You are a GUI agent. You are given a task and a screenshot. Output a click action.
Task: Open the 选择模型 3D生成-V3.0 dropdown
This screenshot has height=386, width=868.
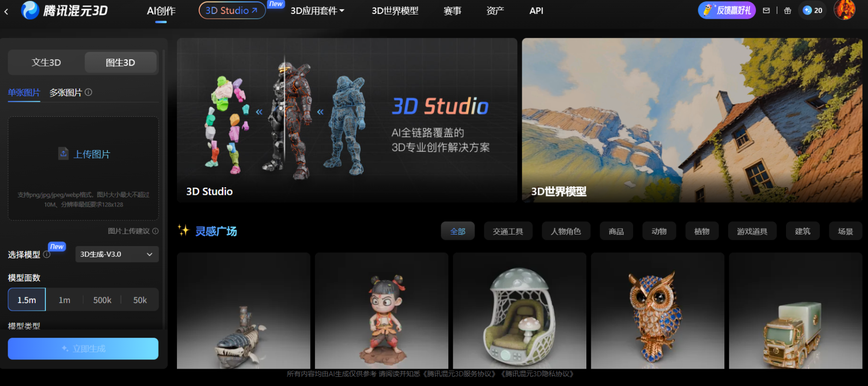[x=117, y=254]
